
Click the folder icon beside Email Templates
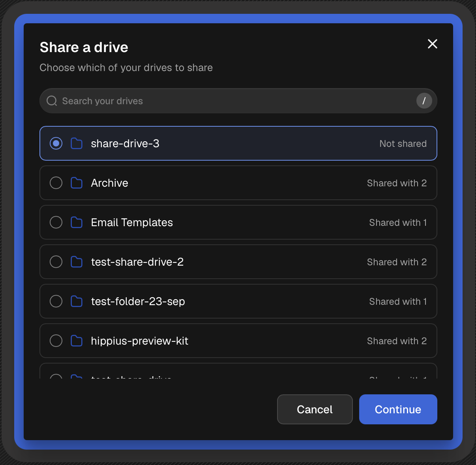pos(77,222)
